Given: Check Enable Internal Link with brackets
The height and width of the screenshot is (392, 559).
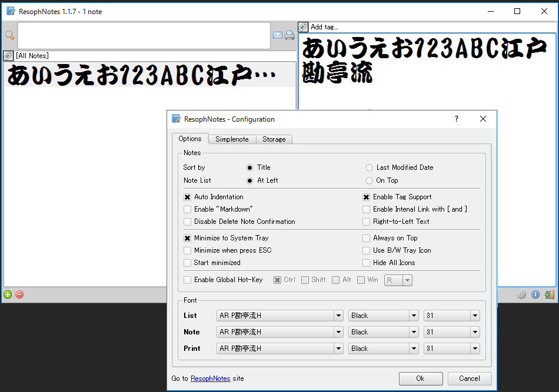Looking at the screenshot, I should point(366,209).
